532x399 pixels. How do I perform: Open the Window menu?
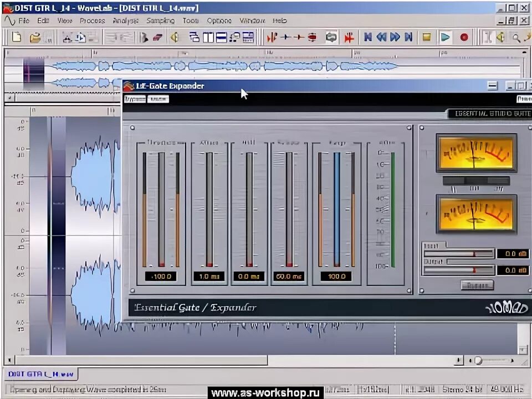tap(252, 21)
